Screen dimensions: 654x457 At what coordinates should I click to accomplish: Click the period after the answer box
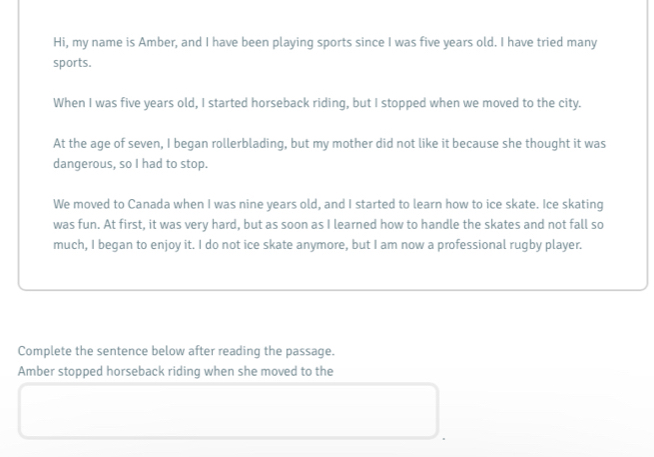click(x=444, y=438)
